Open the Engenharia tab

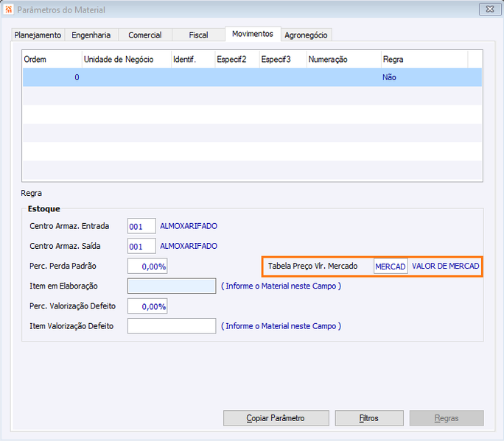(91, 35)
